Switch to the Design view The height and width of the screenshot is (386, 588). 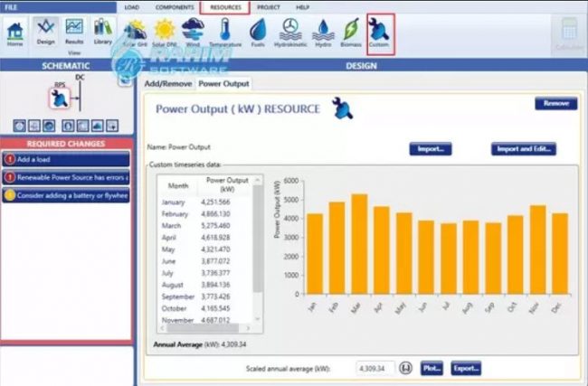(45, 31)
